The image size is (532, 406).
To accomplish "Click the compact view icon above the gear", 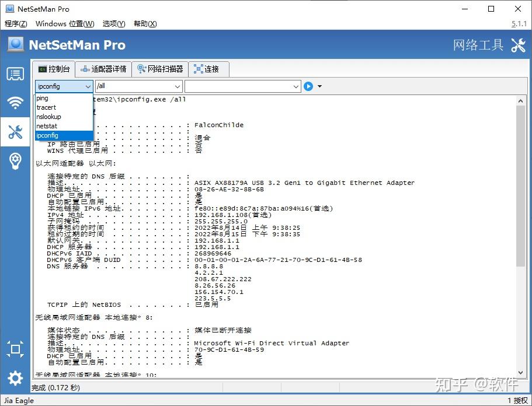I will coord(15,349).
